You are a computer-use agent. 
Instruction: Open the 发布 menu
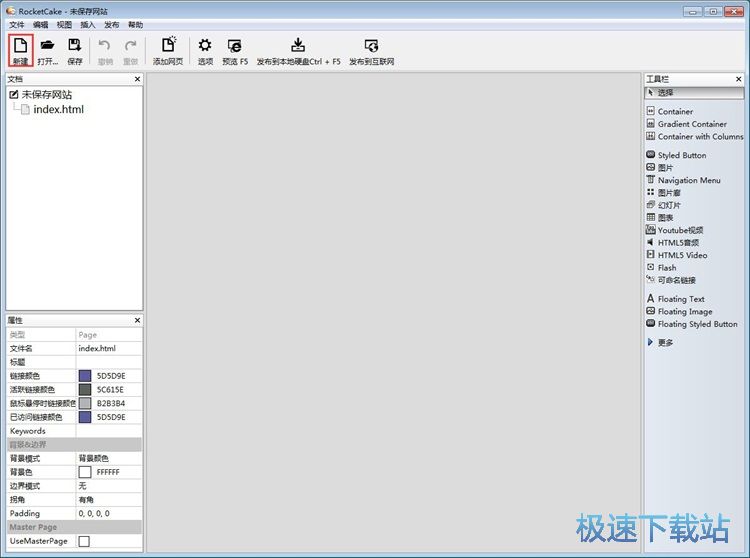(x=112, y=24)
